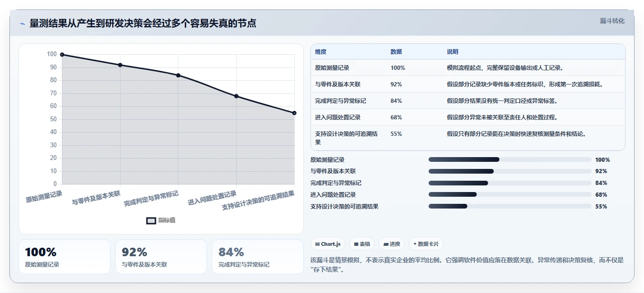
Task: Click the 说明 column header
Action: 453,52
